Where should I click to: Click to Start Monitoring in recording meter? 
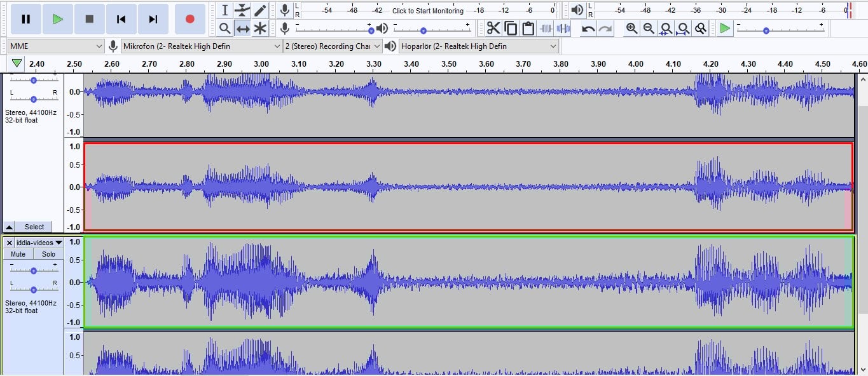pyautogui.click(x=427, y=11)
